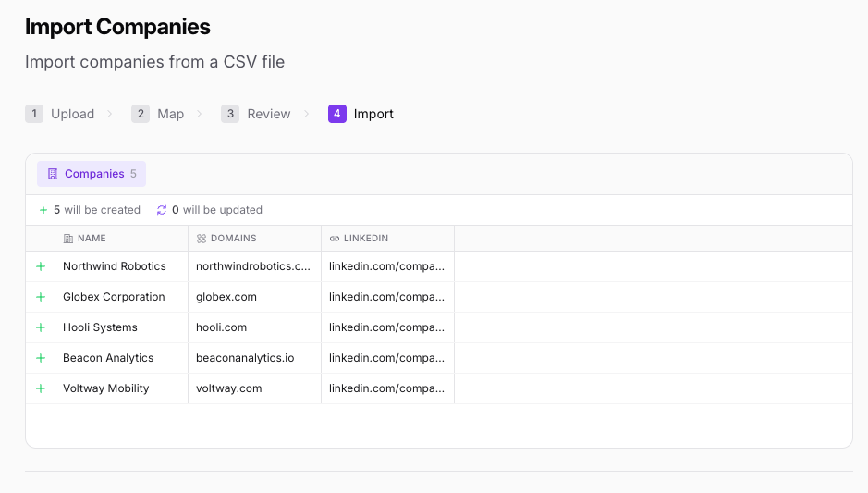Click the globex.com domain cell
This screenshot has height=493, width=868.
click(254, 297)
